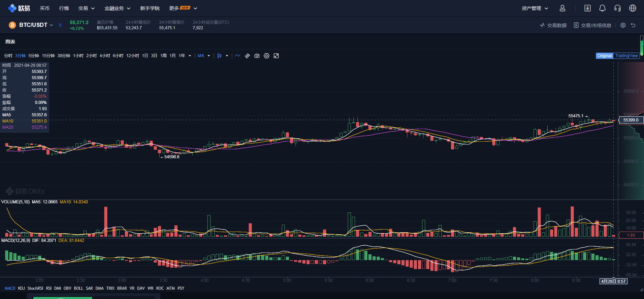Open notifications bell icon
The width and height of the screenshot is (644, 299).
tap(602, 8)
